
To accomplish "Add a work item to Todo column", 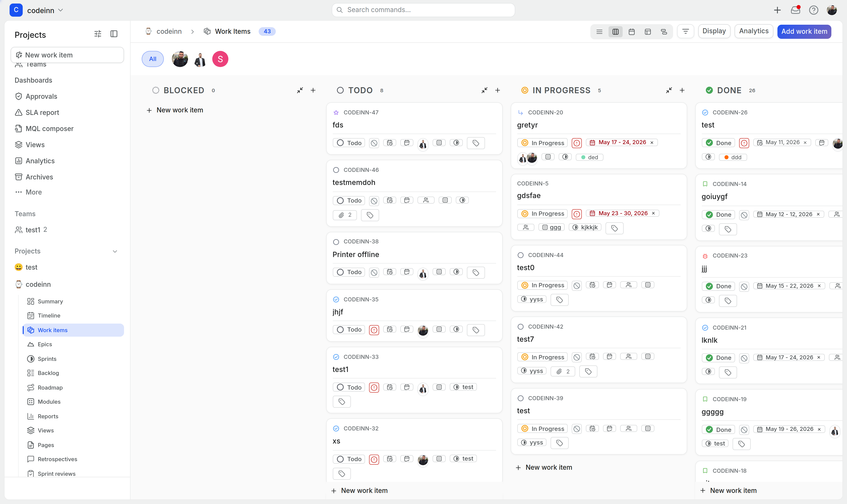I will pyautogui.click(x=497, y=90).
